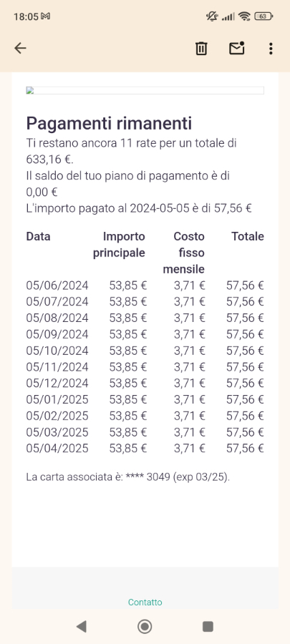Image resolution: width=290 pixels, height=644 pixels.
Task: Tap Android home circle button
Action: click(x=145, y=626)
